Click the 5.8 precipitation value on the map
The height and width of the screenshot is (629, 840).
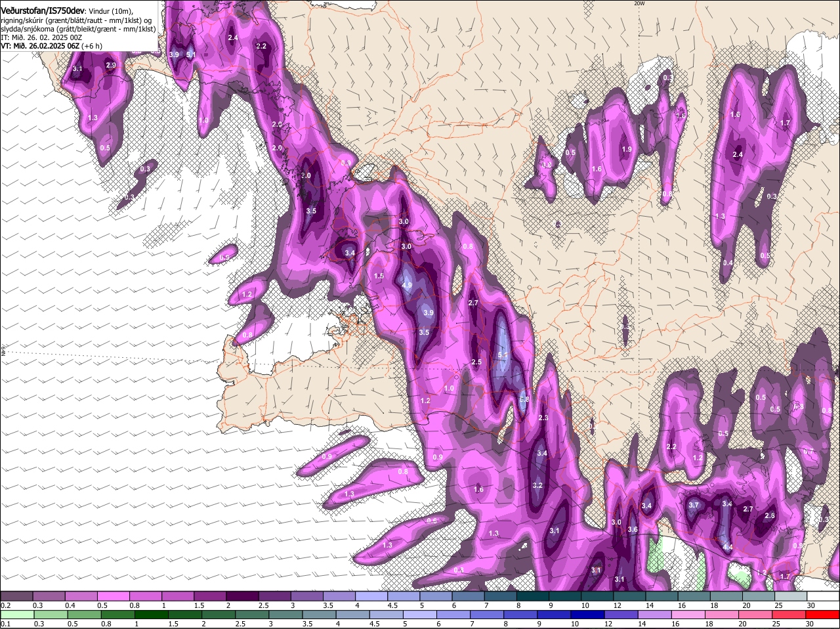point(524,399)
